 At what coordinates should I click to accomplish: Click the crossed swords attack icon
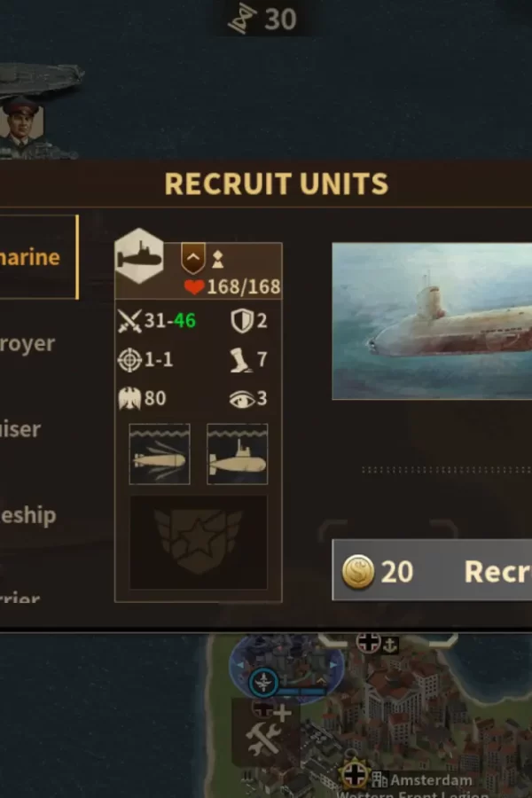[129, 321]
